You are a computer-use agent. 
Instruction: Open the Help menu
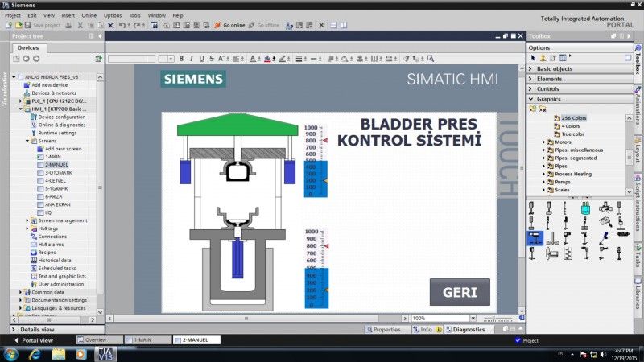(x=178, y=15)
